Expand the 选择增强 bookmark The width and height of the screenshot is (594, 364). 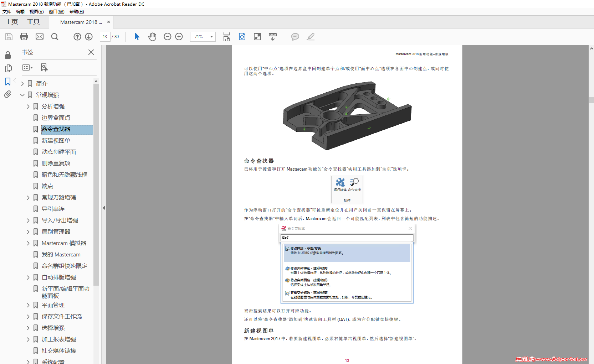click(x=28, y=328)
